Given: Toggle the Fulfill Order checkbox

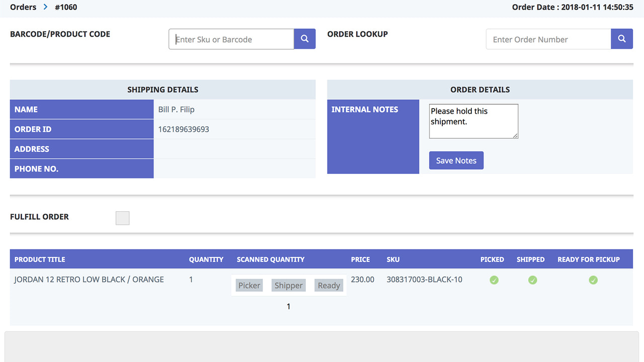Looking at the screenshot, I should [122, 218].
